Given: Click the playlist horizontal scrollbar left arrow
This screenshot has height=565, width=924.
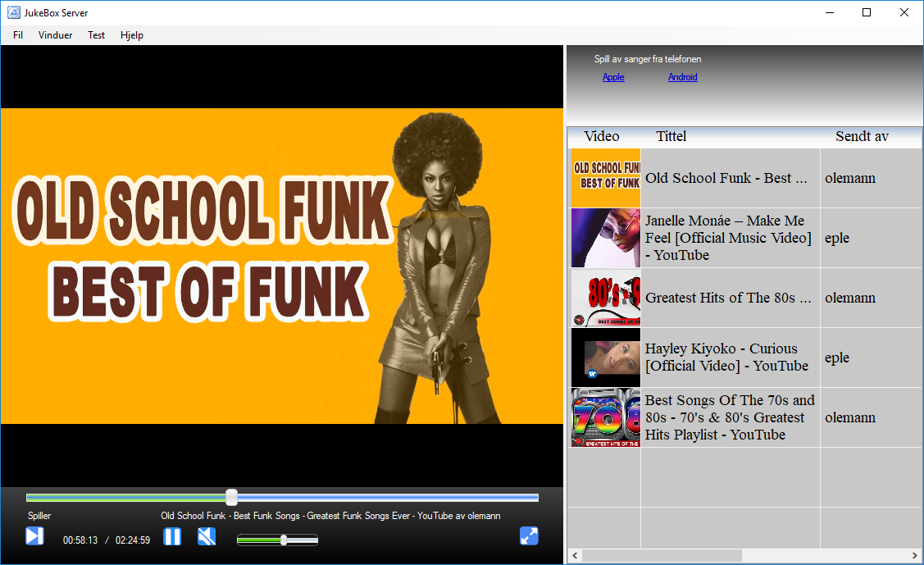Looking at the screenshot, I should pyautogui.click(x=576, y=556).
